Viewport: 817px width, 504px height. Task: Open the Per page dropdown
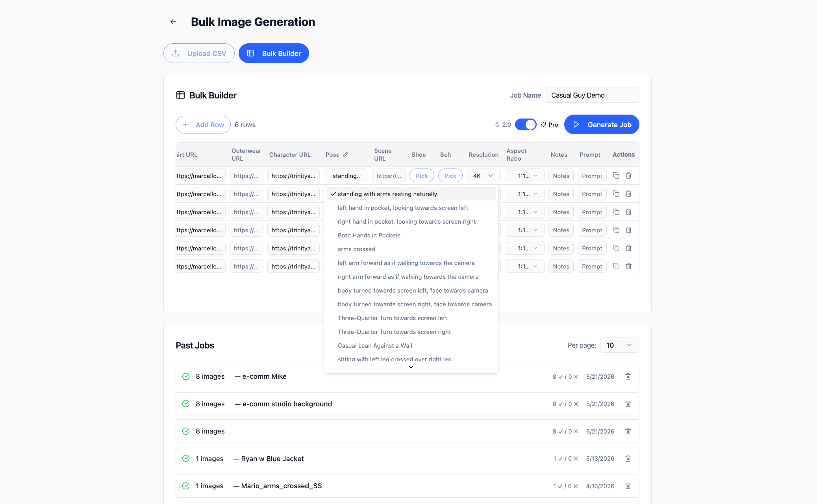619,345
